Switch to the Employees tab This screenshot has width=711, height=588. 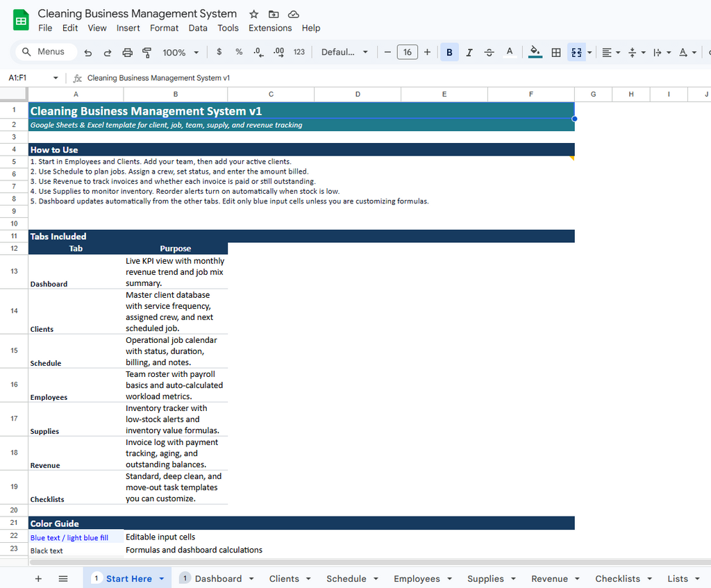[x=417, y=578]
